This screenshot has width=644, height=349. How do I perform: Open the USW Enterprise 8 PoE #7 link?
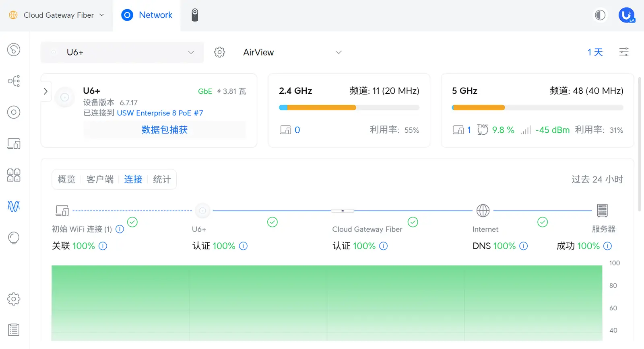pyautogui.click(x=160, y=113)
